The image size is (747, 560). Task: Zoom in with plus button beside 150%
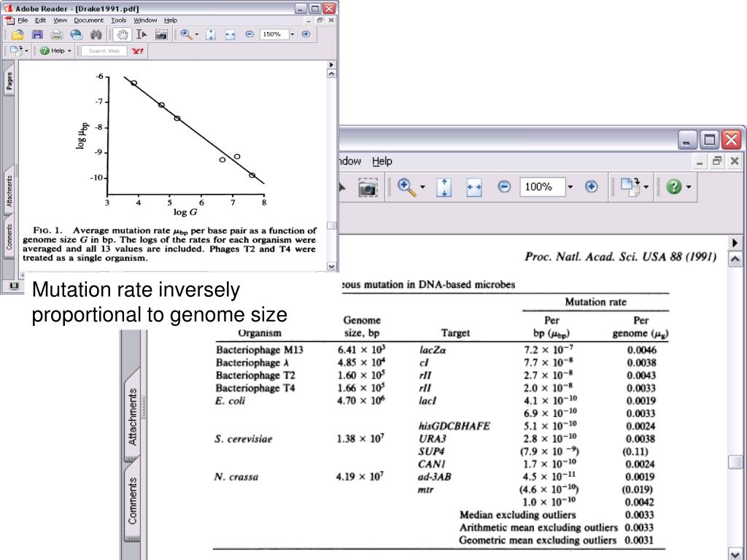pyautogui.click(x=306, y=34)
